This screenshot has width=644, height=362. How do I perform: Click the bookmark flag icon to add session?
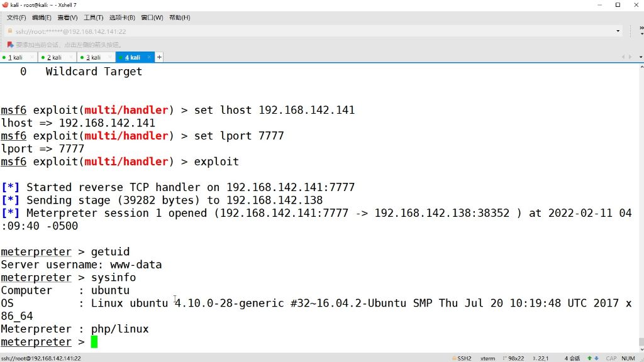coord(10,45)
